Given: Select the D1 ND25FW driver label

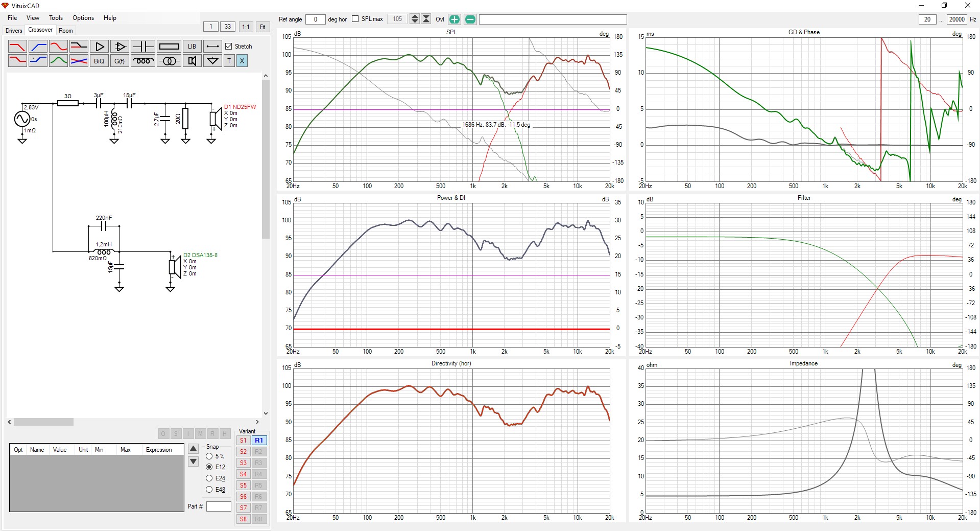Looking at the screenshot, I should [240, 107].
